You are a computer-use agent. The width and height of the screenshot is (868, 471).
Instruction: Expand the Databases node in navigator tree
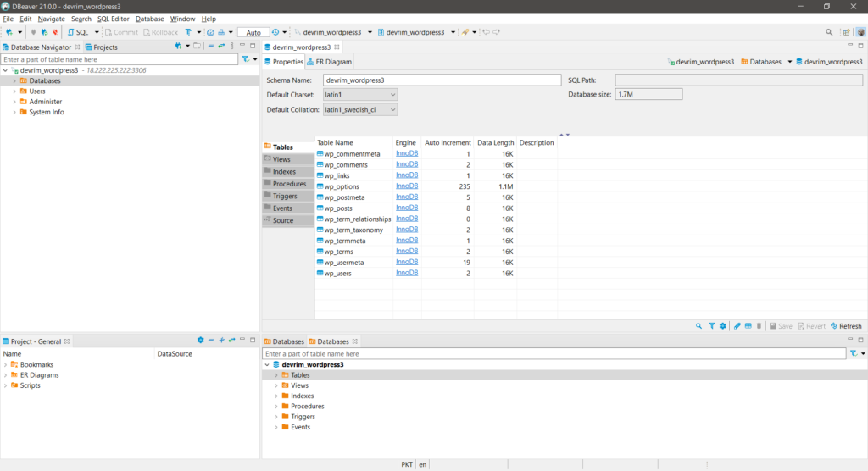[14, 80]
